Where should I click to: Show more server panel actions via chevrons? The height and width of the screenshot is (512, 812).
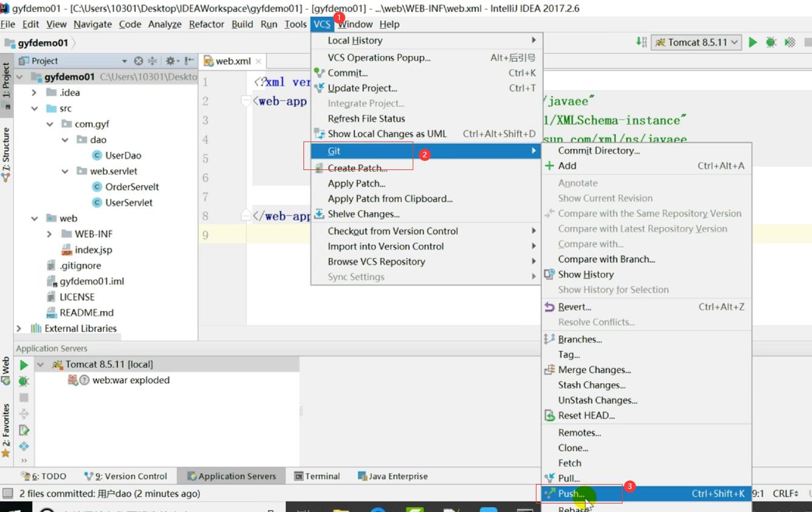click(24, 461)
